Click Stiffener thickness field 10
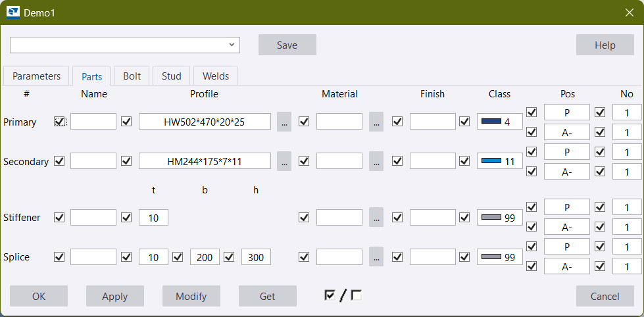This screenshot has width=644, height=317. click(x=154, y=217)
